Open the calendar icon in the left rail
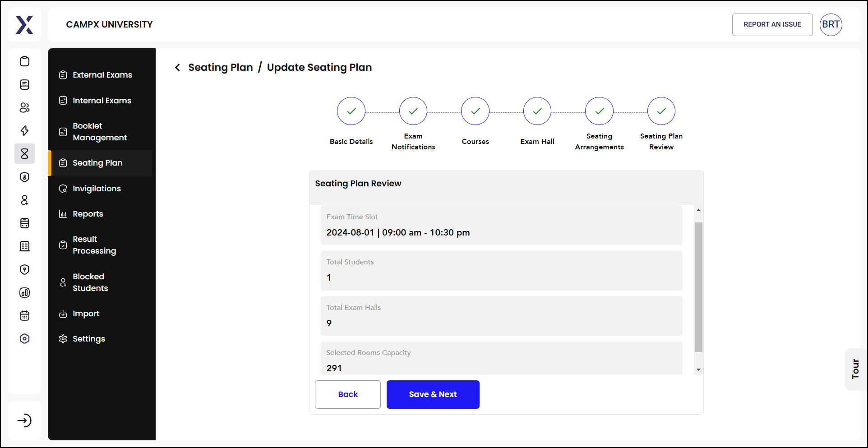Screen dimensions: 868x448 point(25,315)
